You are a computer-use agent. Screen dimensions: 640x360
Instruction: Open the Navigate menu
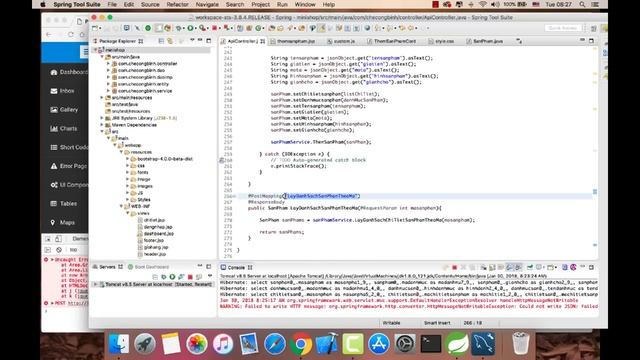pyautogui.click(x=207, y=4)
